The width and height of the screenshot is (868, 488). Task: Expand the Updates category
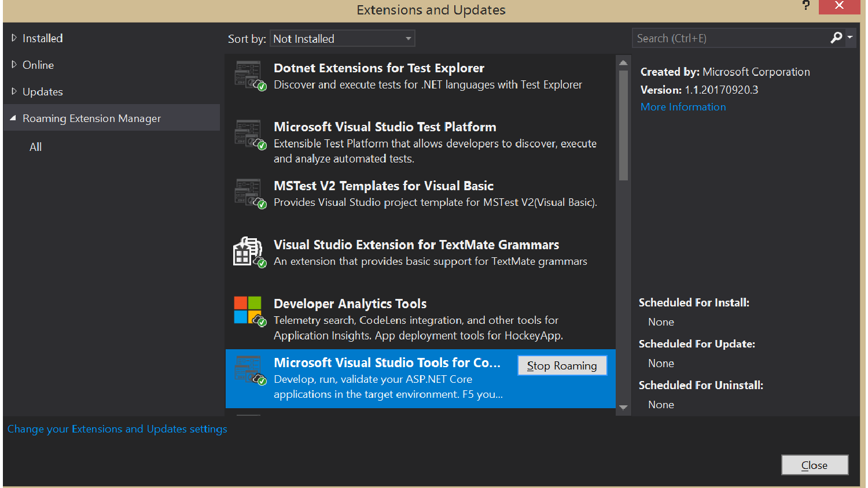tap(14, 91)
